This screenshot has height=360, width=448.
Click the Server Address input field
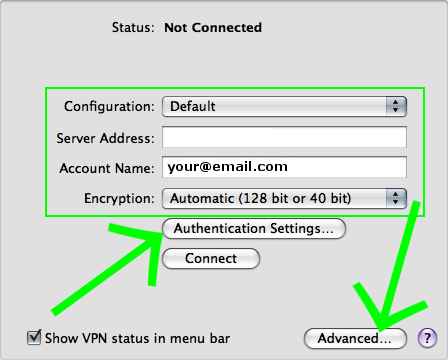(x=284, y=137)
